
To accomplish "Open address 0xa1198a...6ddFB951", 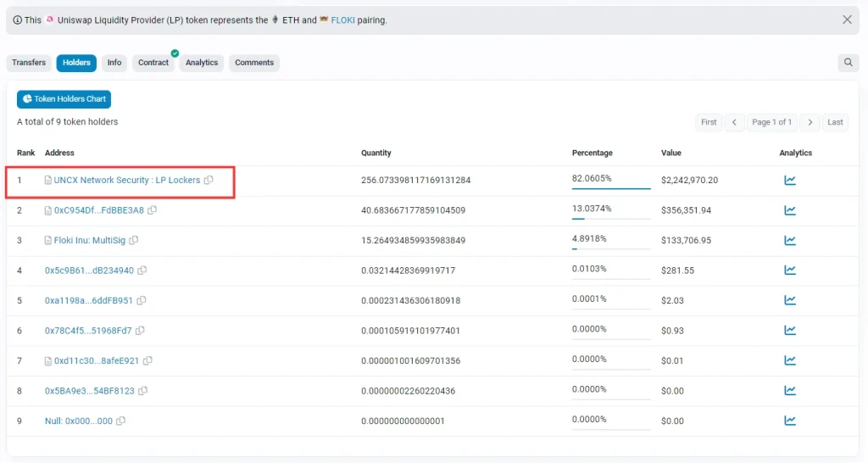I will [x=88, y=300].
